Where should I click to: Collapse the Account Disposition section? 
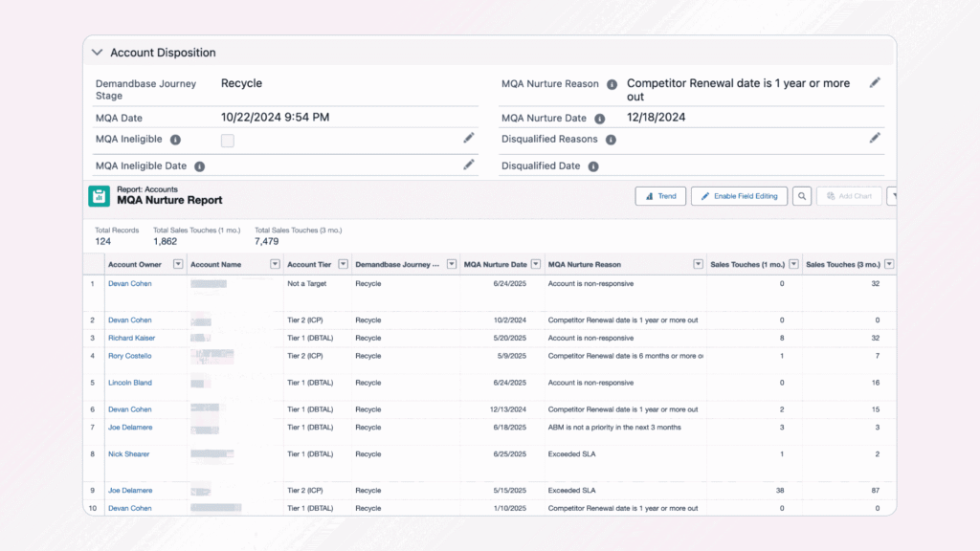pyautogui.click(x=97, y=52)
